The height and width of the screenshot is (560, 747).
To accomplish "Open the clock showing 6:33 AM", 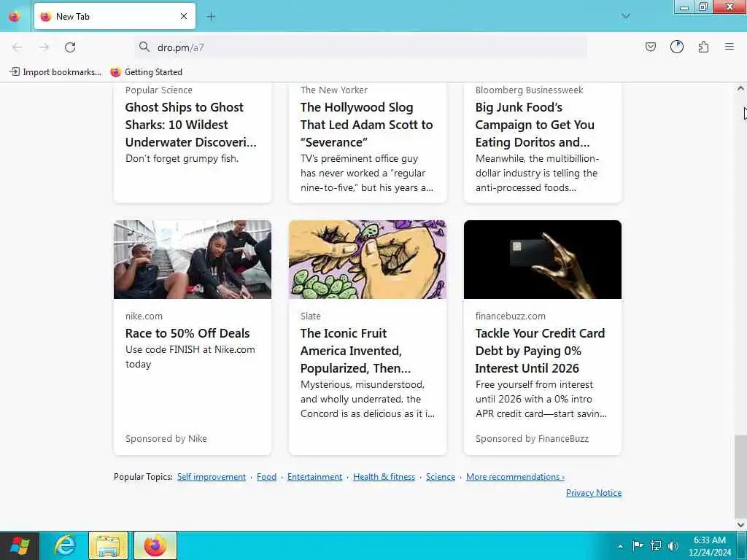I will point(709,546).
